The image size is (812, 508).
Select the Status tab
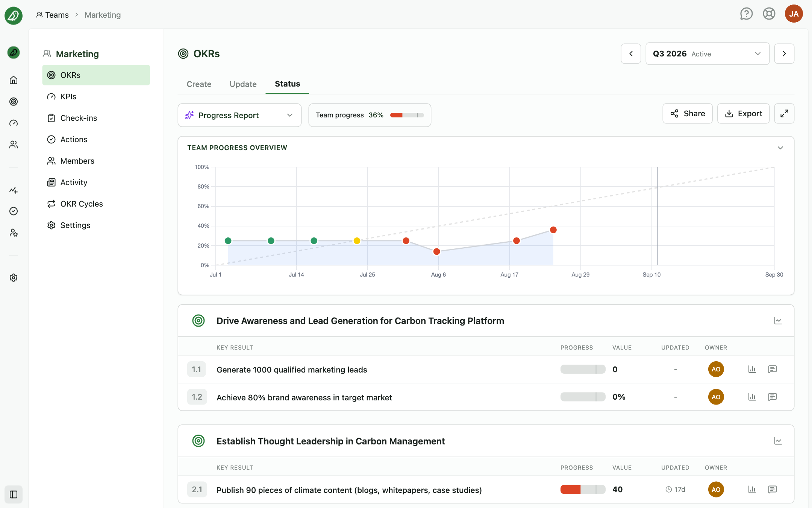(x=287, y=84)
